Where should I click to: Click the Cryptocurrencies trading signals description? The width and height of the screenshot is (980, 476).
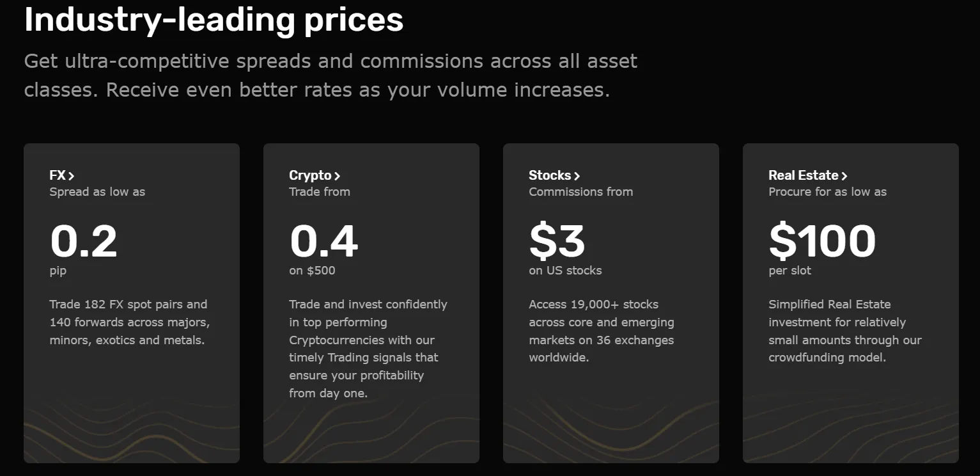click(368, 349)
